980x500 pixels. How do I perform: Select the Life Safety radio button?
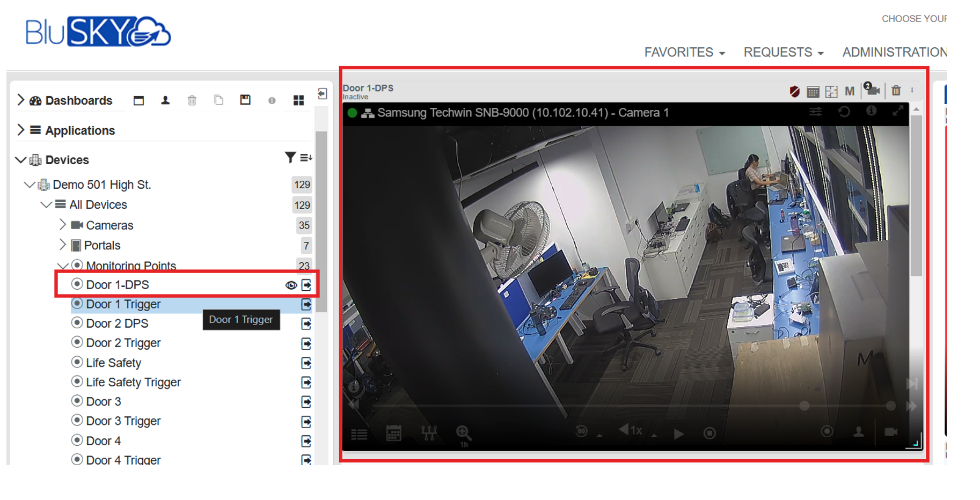pyautogui.click(x=77, y=362)
